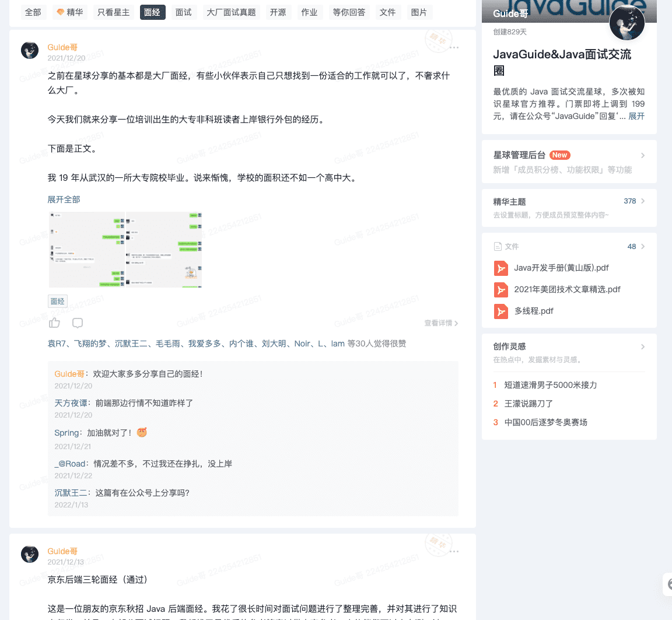Expand the 星球管理后台 chevron

pyautogui.click(x=642, y=155)
